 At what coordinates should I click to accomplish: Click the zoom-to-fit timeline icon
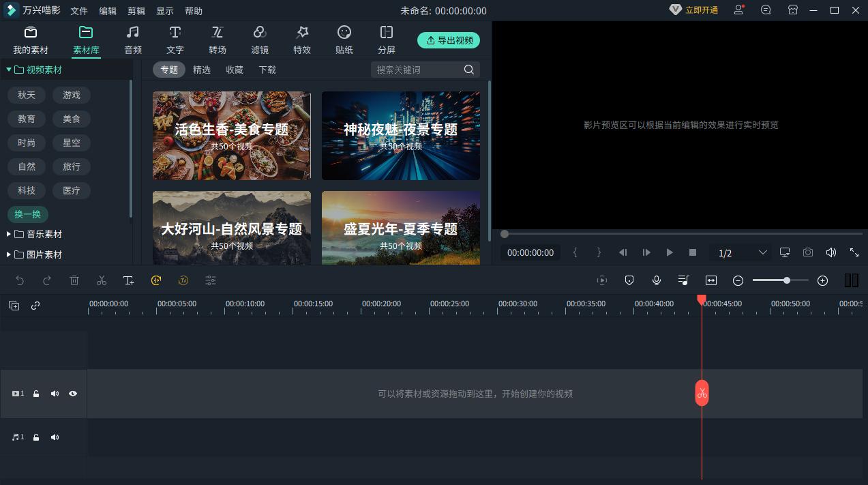coord(710,280)
